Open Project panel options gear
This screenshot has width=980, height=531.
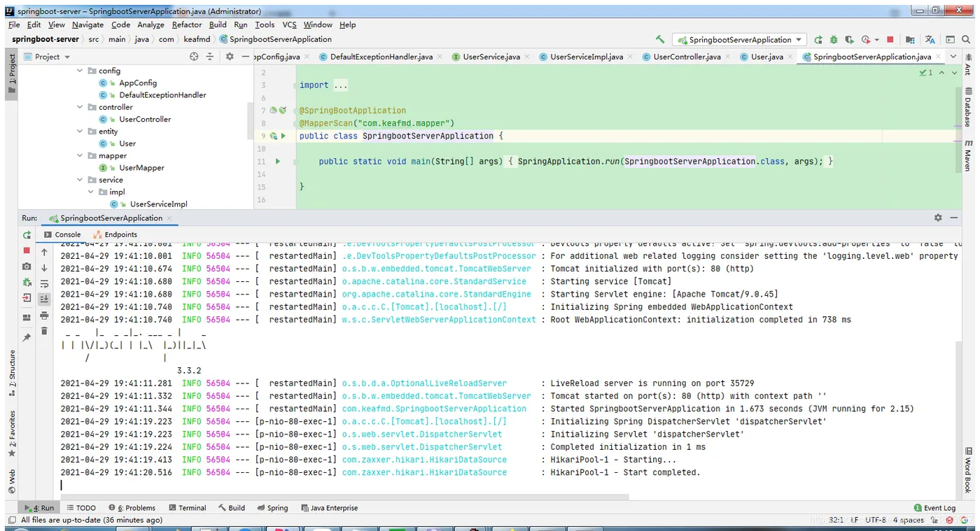230,57
